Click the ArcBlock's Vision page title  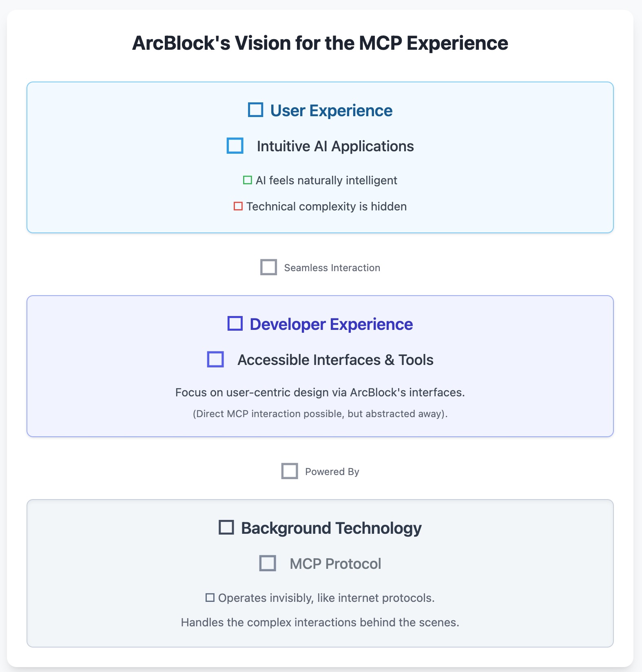(x=320, y=43)
